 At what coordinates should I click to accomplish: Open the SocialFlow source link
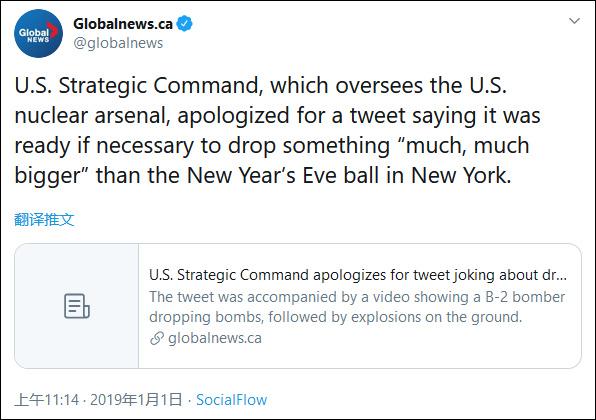231,400
